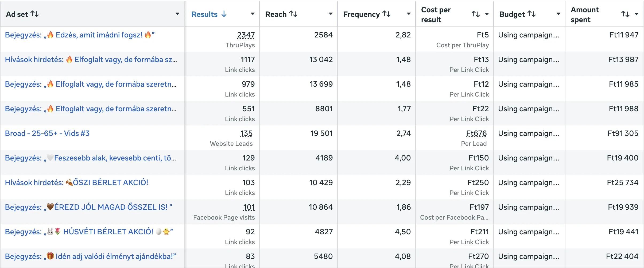Screen dimensions: 644x268
Task: Select the Ft5 Cost per ThruPlay cell
Action: click(x=483, y=35)
